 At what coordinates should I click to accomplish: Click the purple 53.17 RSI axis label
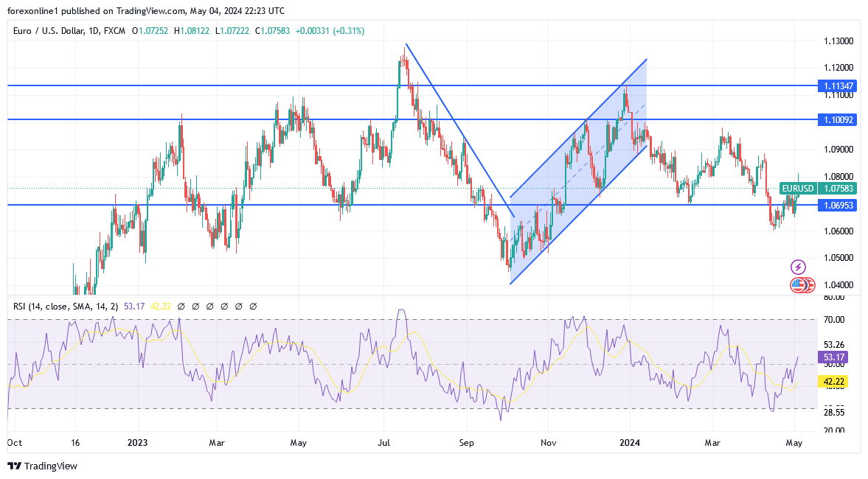tap(833, 358)
